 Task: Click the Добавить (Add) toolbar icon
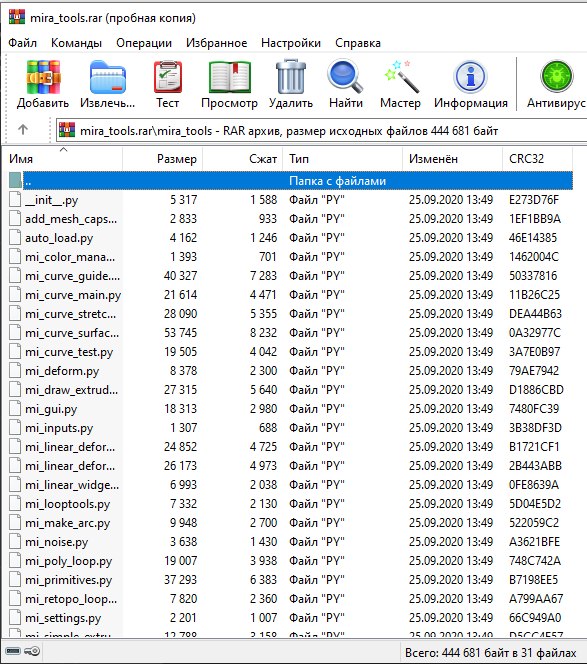tap(43, 77)
